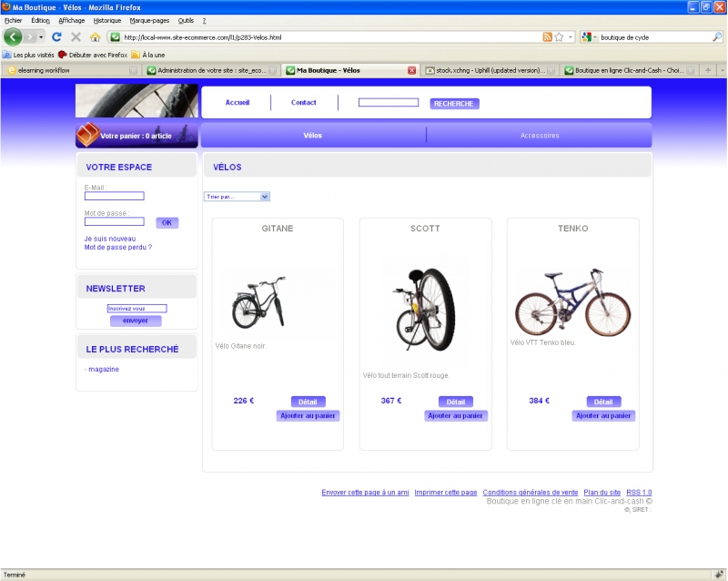Reload the page with the refresh icon
This screenshot has height=581, width=728.
pyautogui.click(x=56, y=37)
